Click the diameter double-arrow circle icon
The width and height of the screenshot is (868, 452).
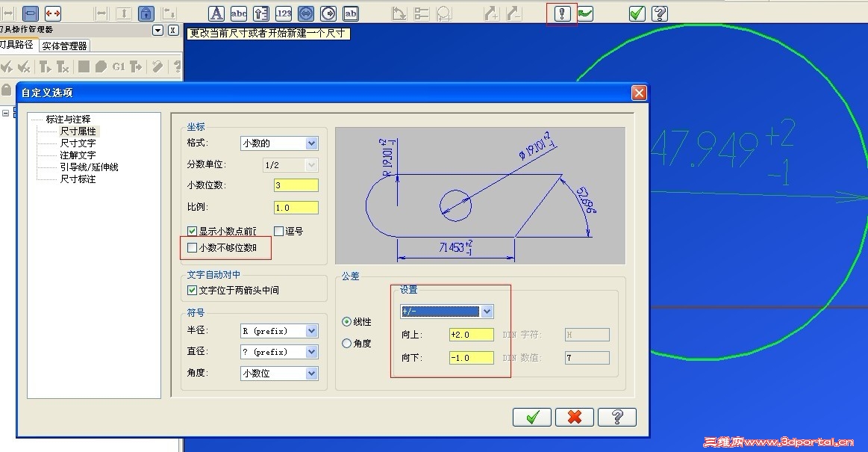coord(305,13)
